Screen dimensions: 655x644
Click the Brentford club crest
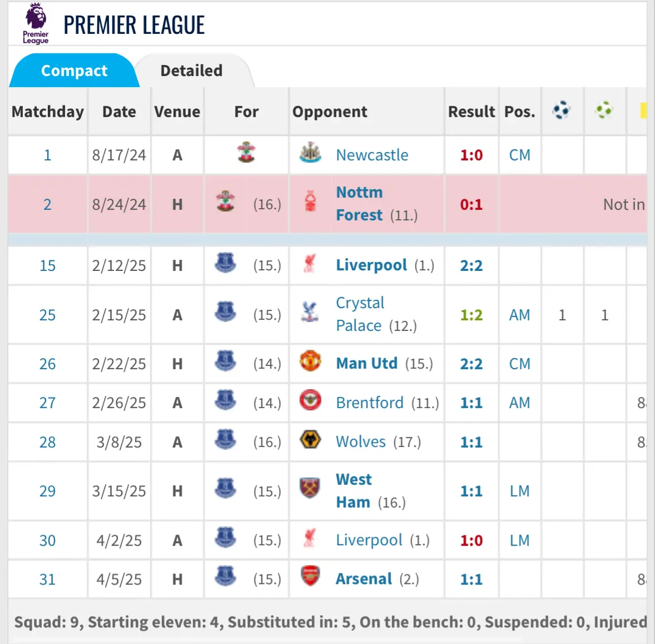point(310,400)
